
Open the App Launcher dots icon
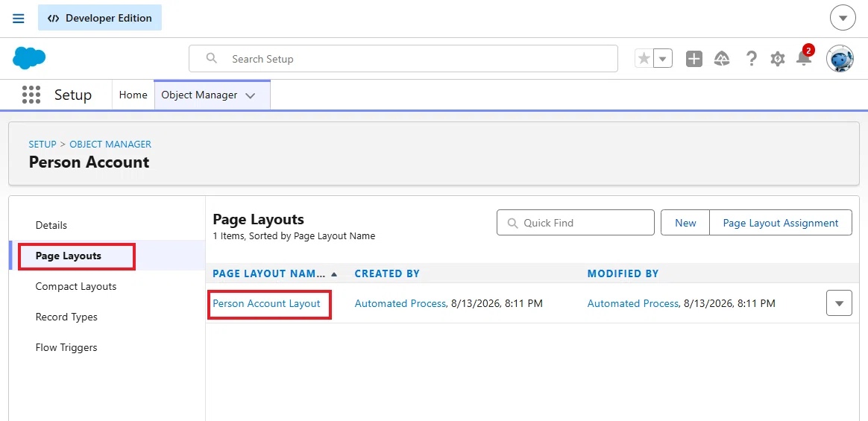[x=31, y=95]
